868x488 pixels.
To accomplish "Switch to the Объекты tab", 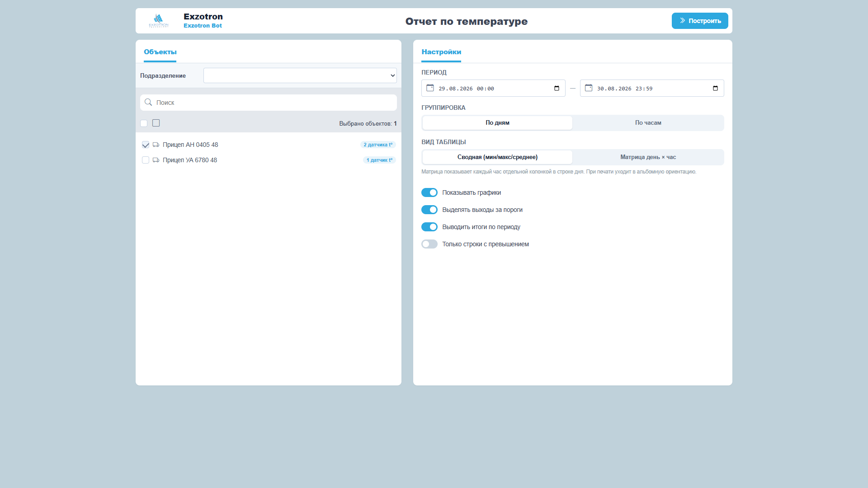I will (160, 52).
